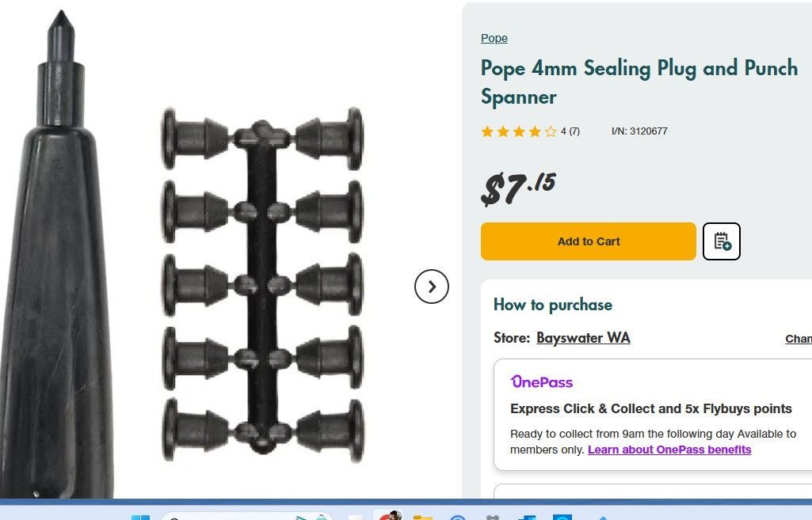
Task: Click the $7.15 price
Action: 519,188
